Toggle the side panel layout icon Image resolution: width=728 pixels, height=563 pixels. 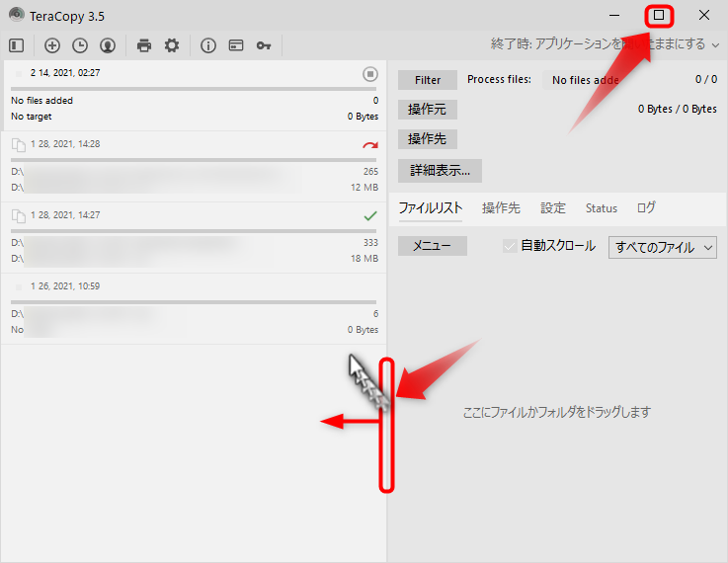[16, 45]
